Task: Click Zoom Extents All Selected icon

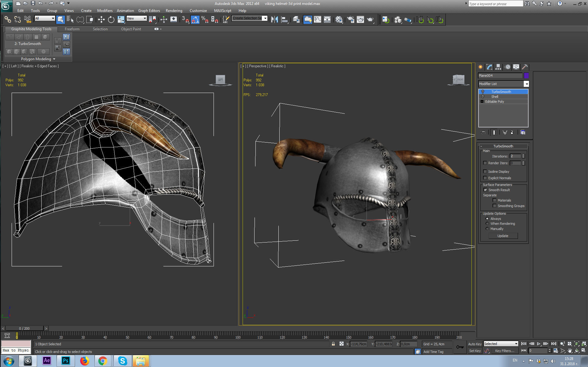Action: 584,344
